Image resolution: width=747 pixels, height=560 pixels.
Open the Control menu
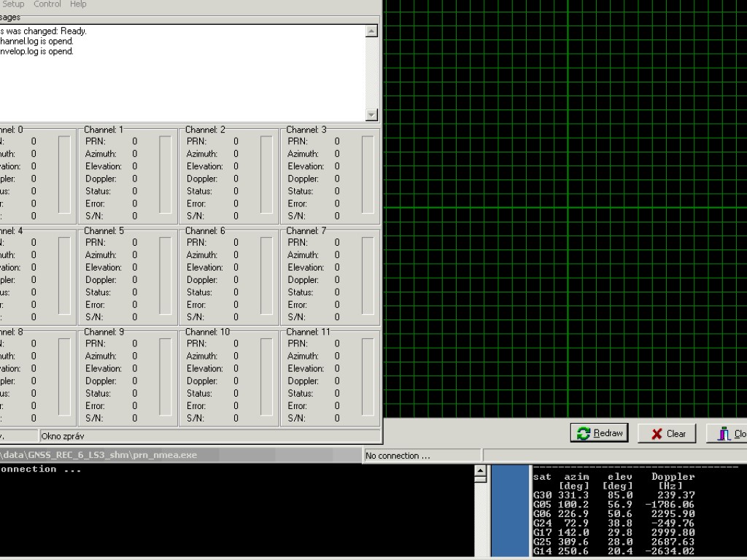pos(47,4)
